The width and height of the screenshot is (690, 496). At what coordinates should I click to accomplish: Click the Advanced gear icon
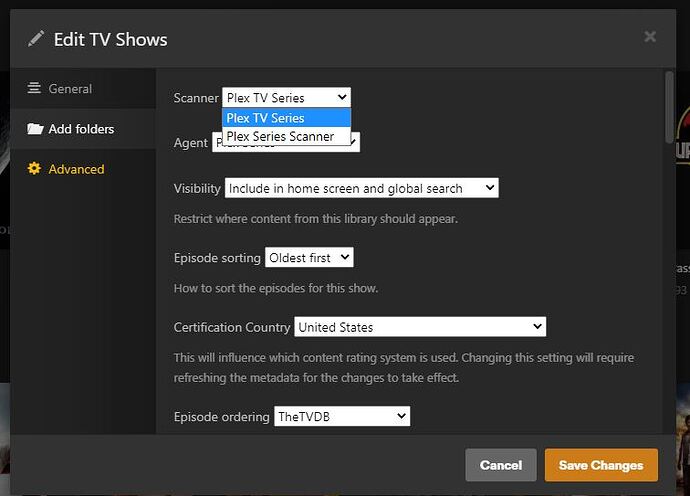[34, 169]
